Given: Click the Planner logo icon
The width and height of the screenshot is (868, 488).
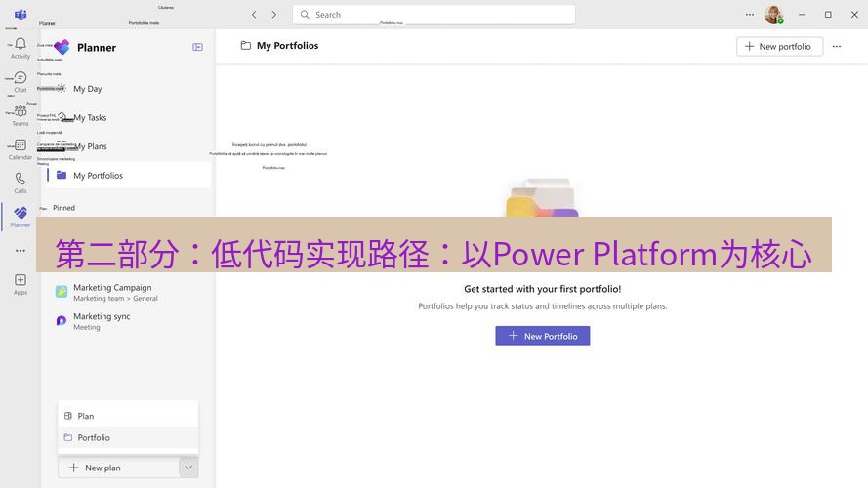Looking at the screenshot, I should pyautogui.click(x=62, y=47).
